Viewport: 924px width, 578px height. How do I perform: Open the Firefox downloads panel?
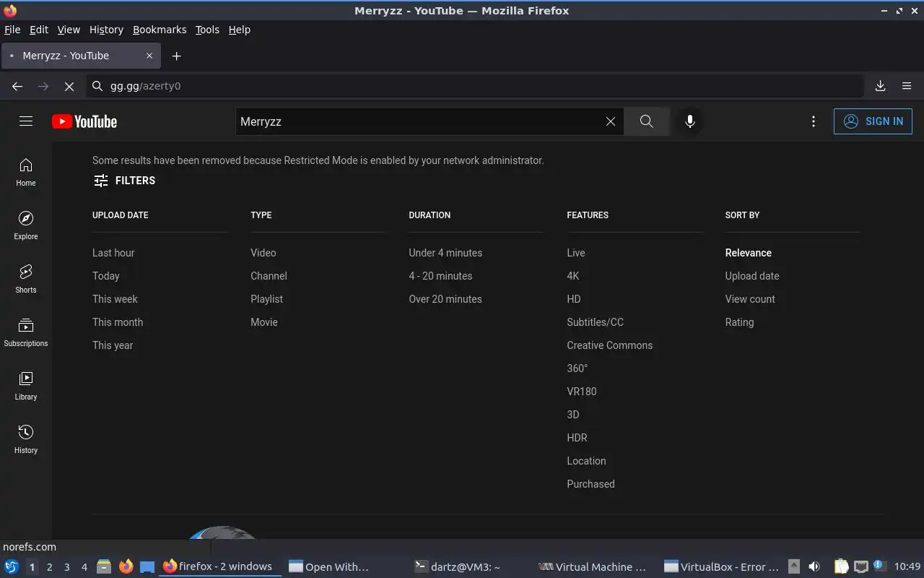tap(881, 86)
